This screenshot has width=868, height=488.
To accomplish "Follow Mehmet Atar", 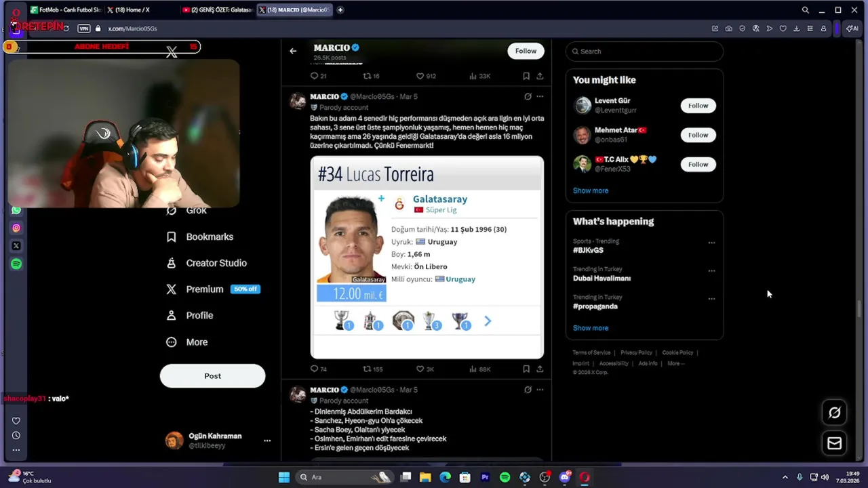I will point(698,135).
